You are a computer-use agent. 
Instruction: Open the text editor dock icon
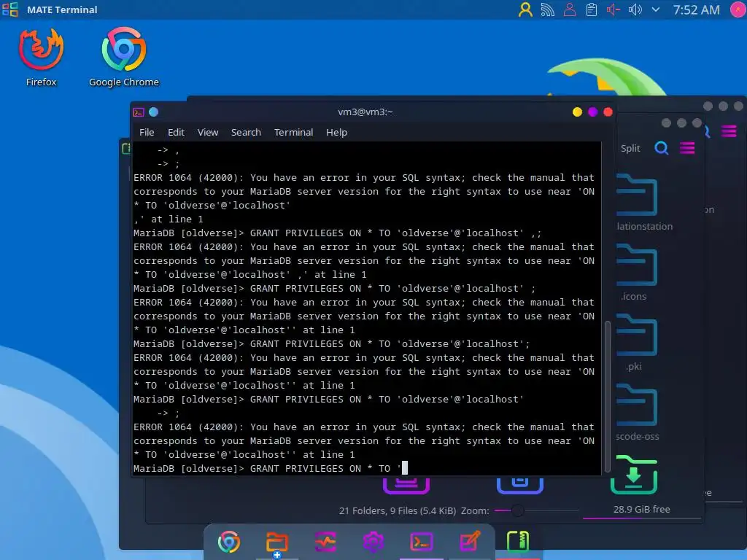click(x=470, y=542)
